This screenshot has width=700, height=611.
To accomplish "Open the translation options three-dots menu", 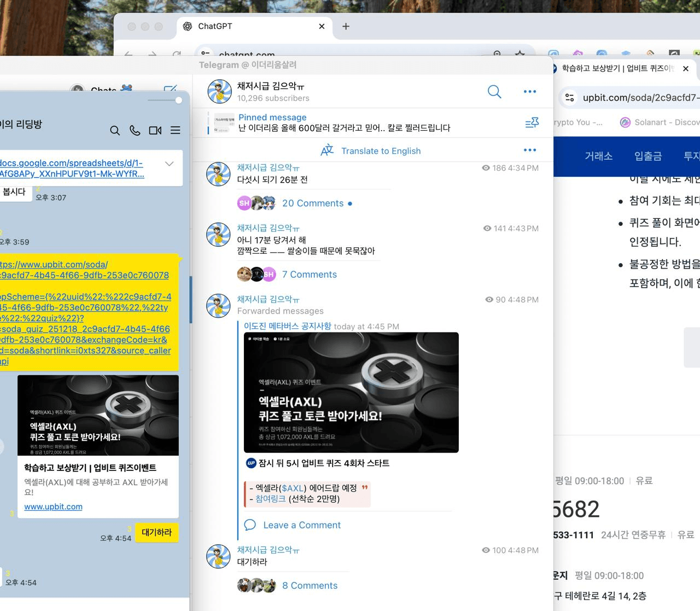I will click(x=529, y=150).
